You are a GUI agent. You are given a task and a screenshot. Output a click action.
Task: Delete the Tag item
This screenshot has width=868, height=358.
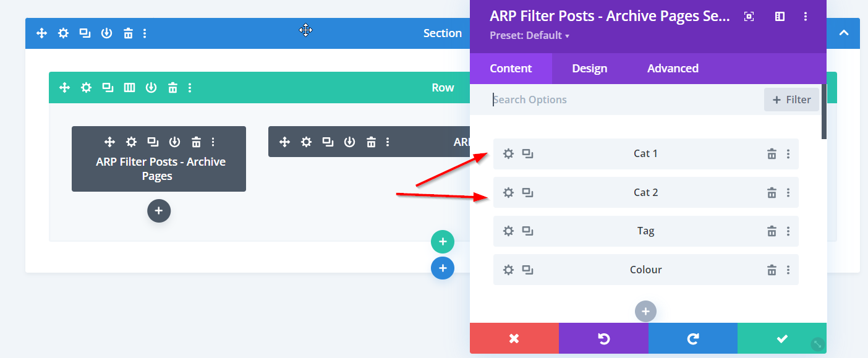772,231
